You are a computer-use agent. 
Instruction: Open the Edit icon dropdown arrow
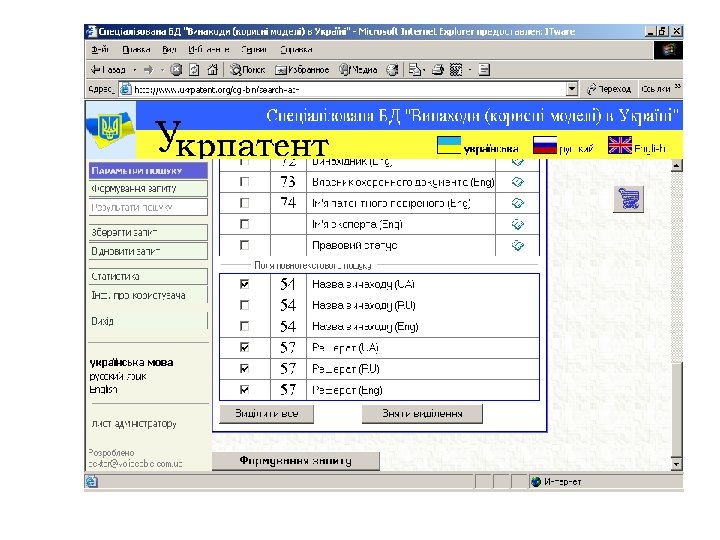470,70
